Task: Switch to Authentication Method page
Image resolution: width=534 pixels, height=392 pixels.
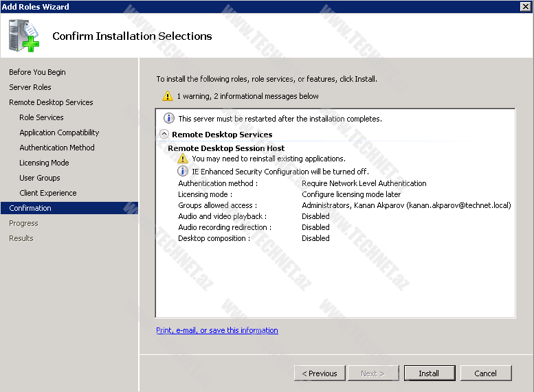Action: coord(57,148)
